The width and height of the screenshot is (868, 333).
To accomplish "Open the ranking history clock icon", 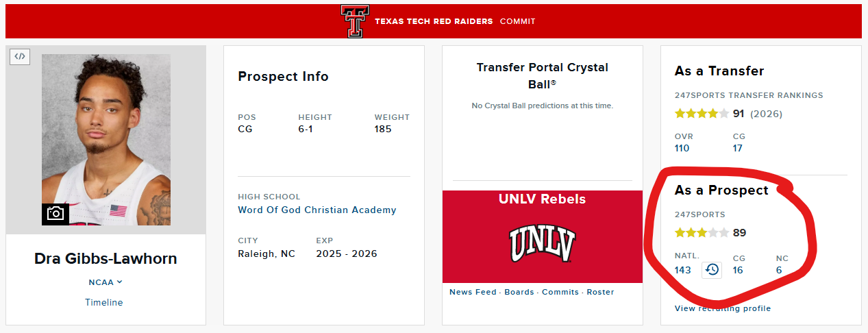I will click(712, 269).
